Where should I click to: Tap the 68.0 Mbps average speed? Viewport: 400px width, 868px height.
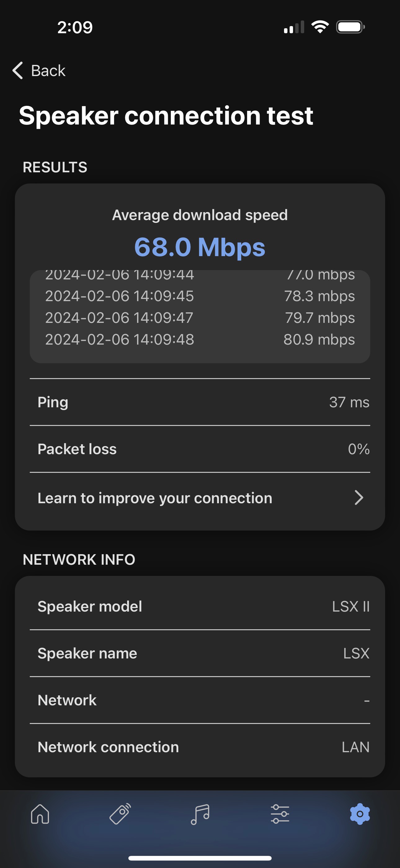point(200,247)
